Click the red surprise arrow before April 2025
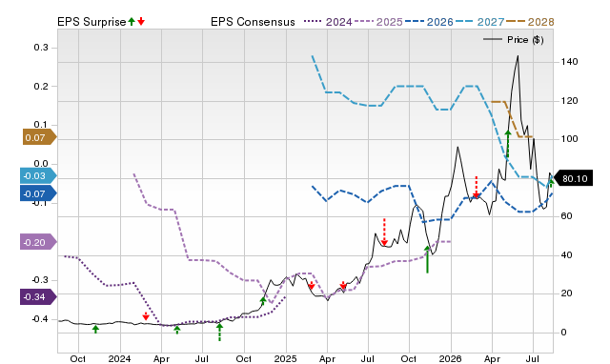Viewport: 610px width, 364px height. point(312,285)
